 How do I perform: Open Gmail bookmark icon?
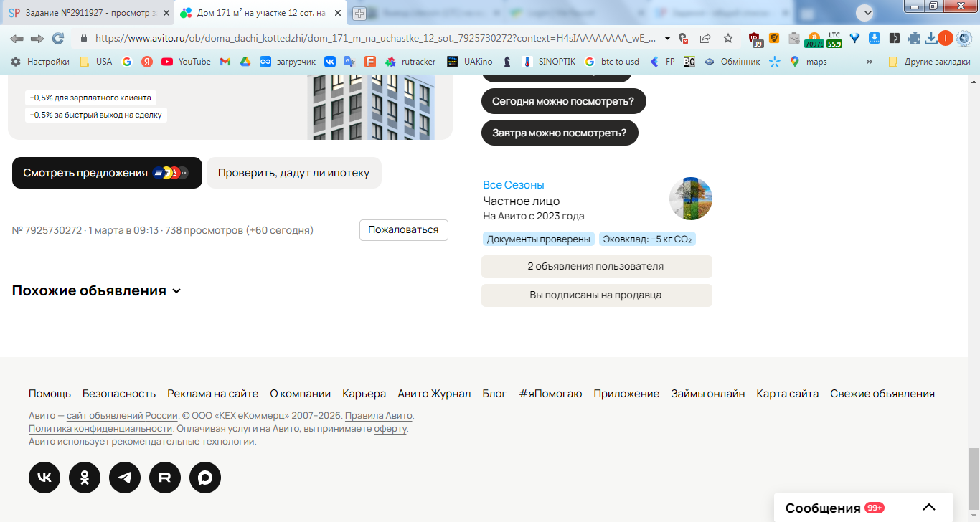point(225,62)
